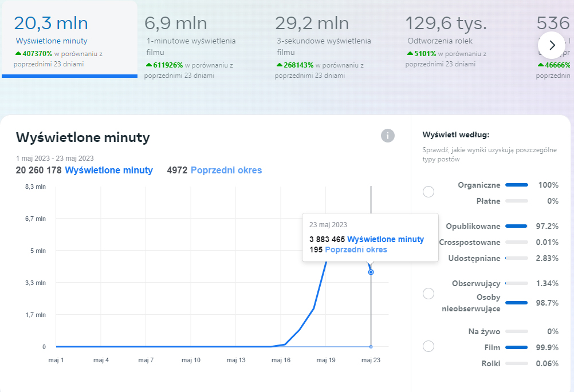Select the Obserwujący breakdown radio button
The image size is (574, 392).
428,293
